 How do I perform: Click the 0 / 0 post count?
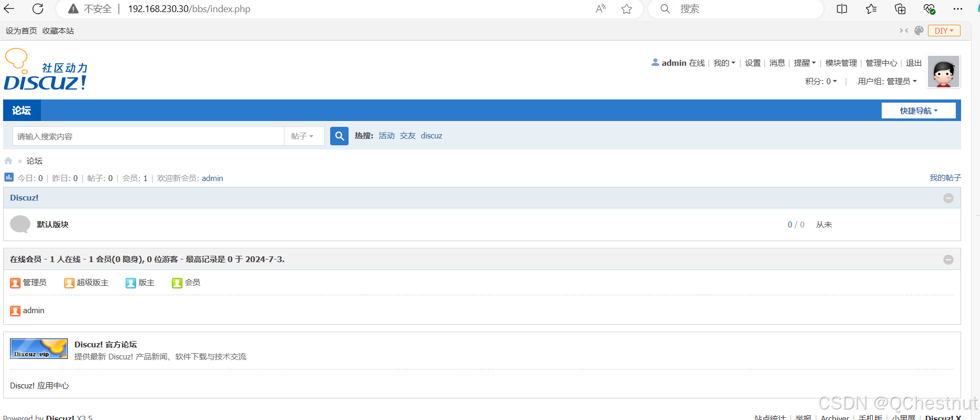click(x=795, y=224)
